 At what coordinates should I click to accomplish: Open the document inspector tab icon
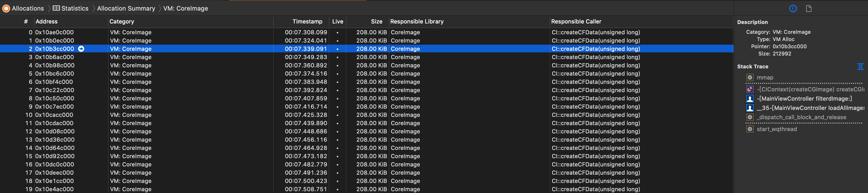[808, 9]
